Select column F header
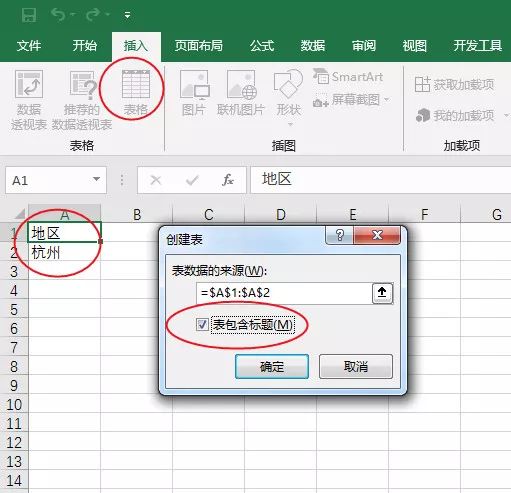Viewport: 511px width, 493px height. click(424, 214)
